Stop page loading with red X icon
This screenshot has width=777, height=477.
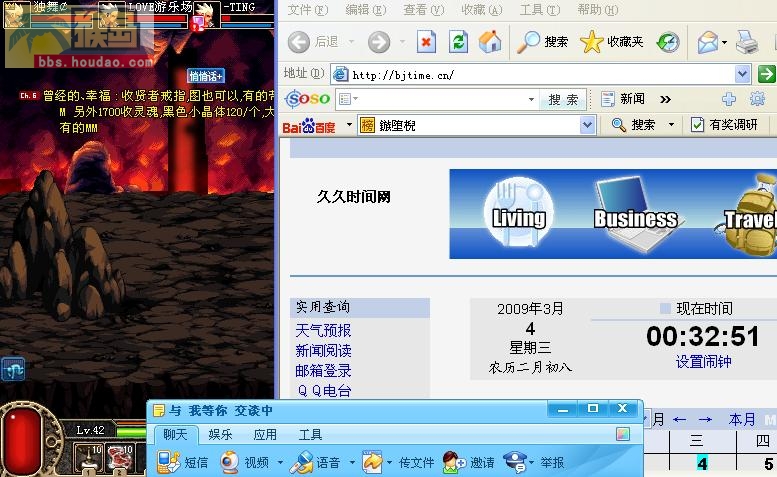click(x=426, y=42)
